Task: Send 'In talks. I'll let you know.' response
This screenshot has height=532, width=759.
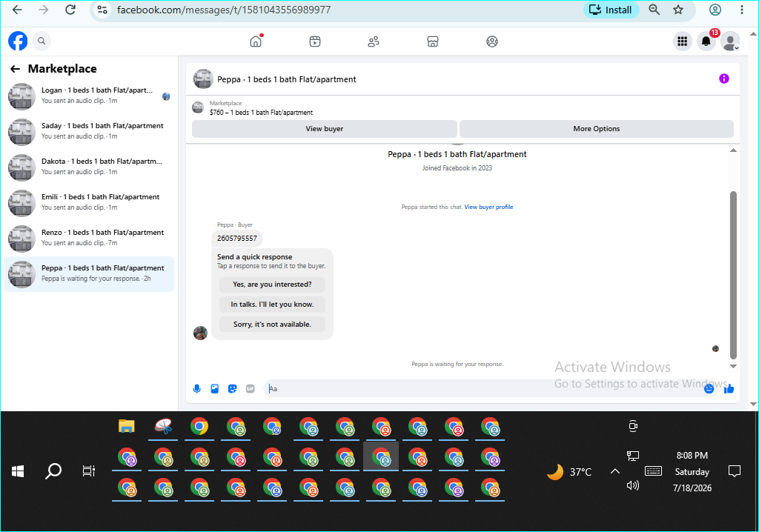Action: [x=272, y=304]
